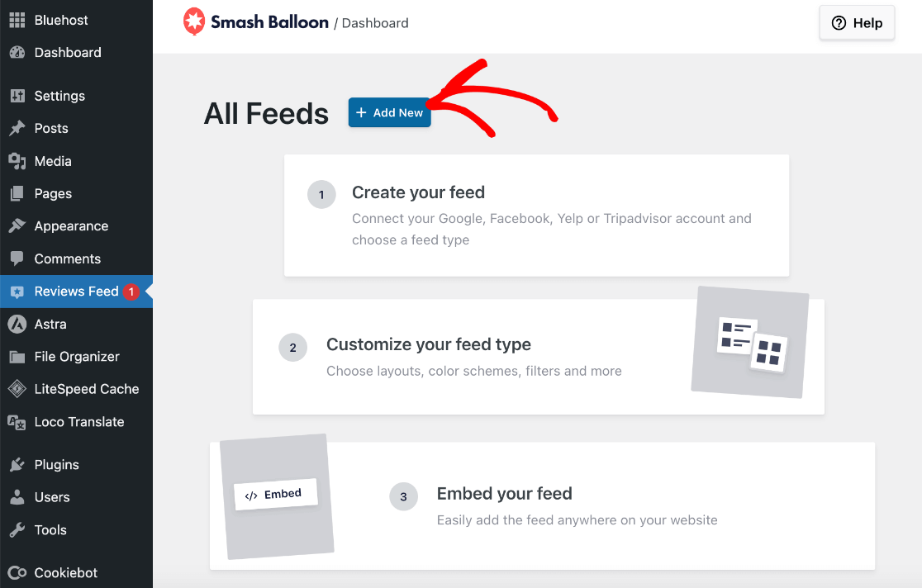Click the Plugins plug icon
The width and height of the screenshot is (922, 588).
click(x=17, y=464)
